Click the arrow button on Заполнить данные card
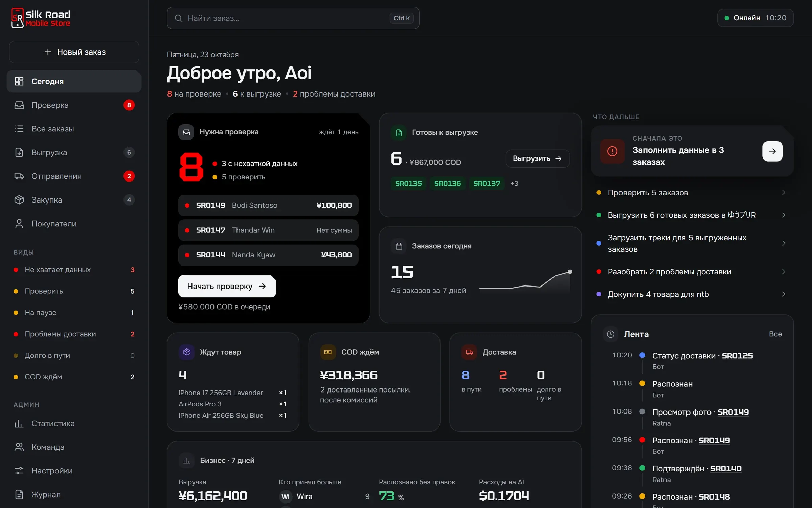Image resolution: width=812 pixels, height=508 pixels. click(x=772, y=151)
